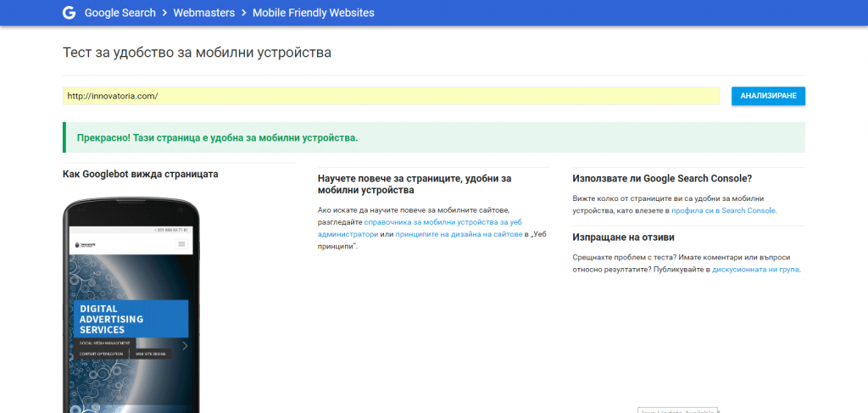Screen dimensions: 868x413
Task: Open принципите на дизайна на сайтове link
Action: coord(459,234)
